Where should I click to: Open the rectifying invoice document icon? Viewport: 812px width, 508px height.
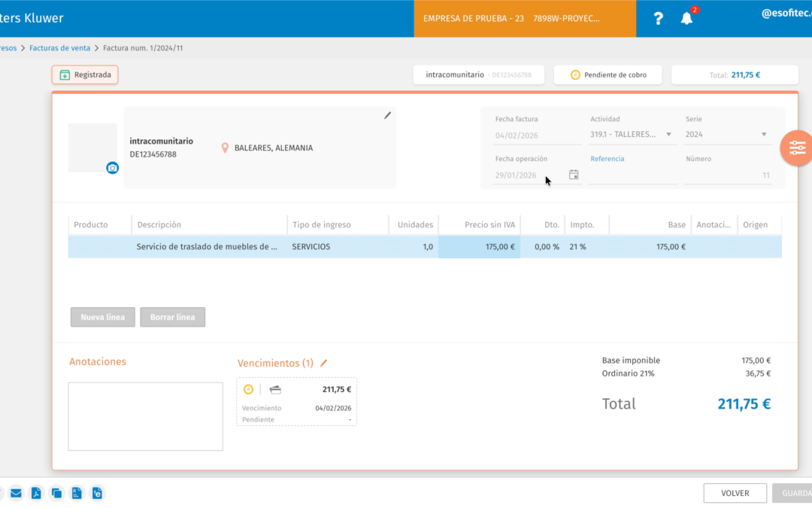click(x=77, y=493)
